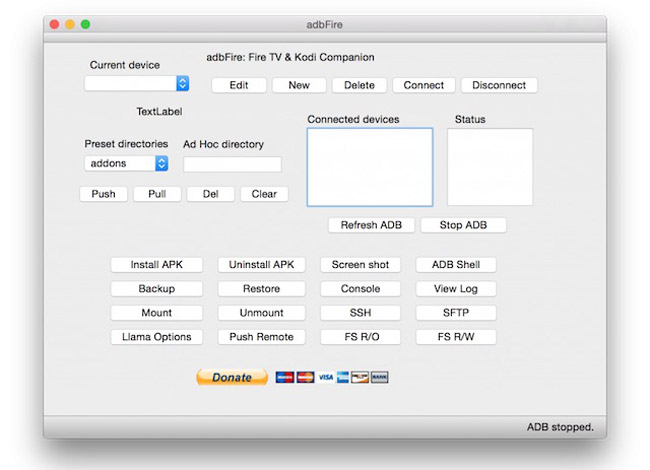Open Llama Options
This screenshot has height=470, width=650.
[157, 337]
